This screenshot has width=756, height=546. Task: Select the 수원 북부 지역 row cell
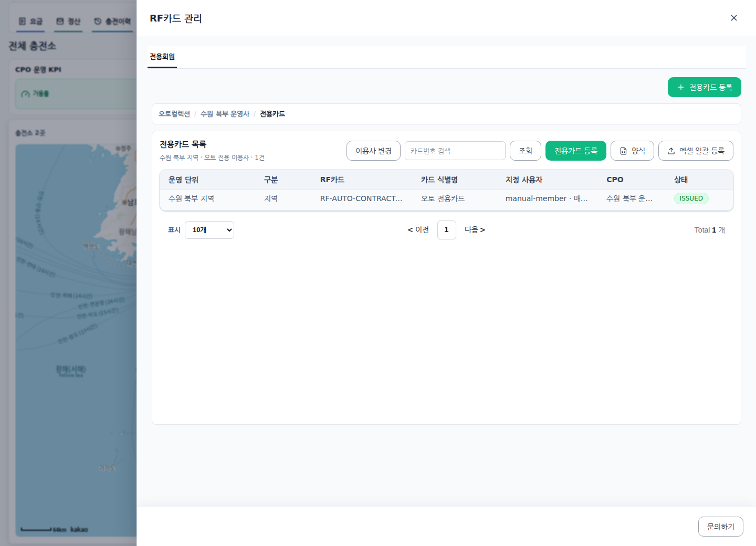(191, 198)
